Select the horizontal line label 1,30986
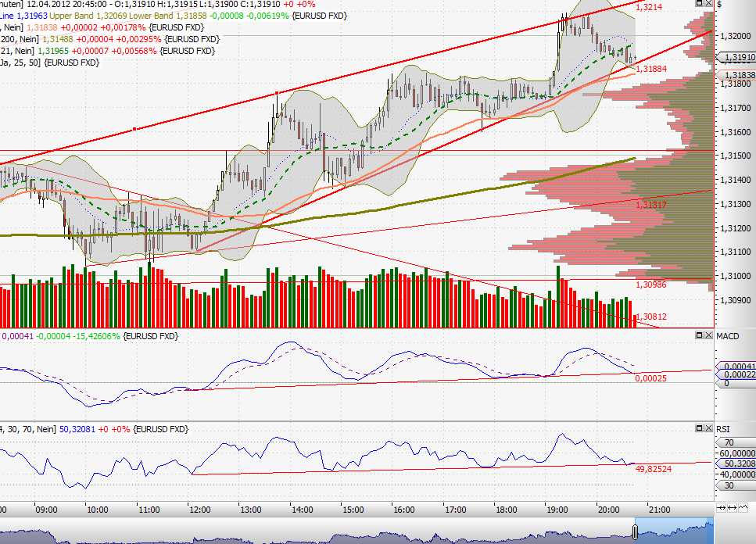The image size is (756, 544). click(651, 285)
